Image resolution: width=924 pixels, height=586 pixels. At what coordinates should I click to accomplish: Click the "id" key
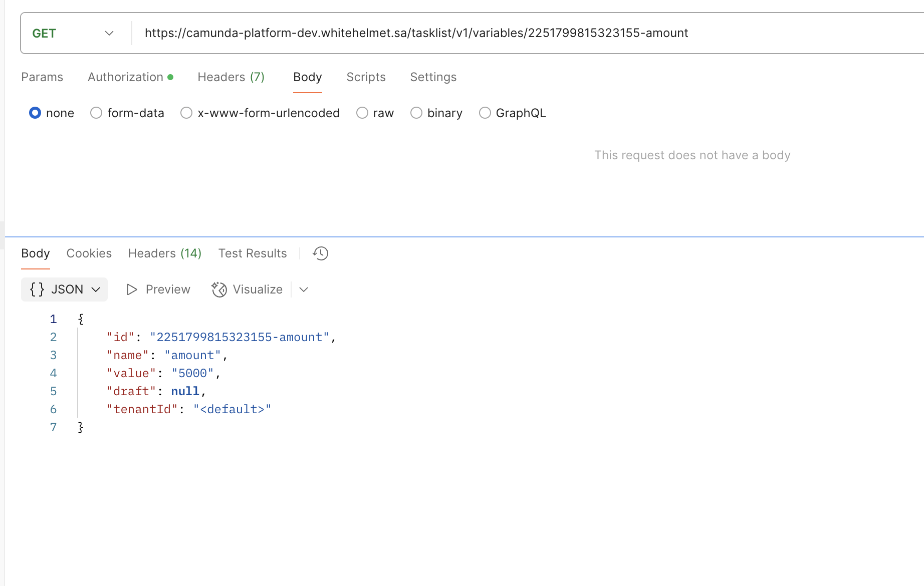(x=121, y=337)
